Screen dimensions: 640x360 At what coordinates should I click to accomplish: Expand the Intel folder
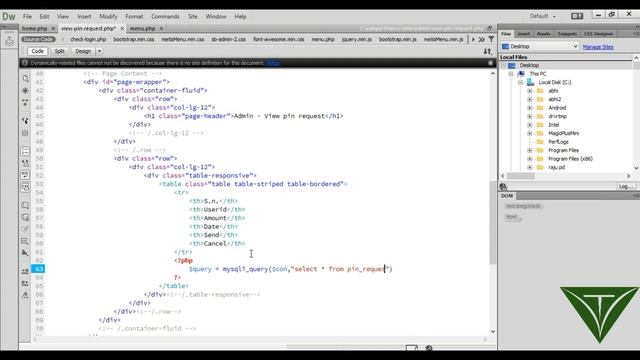coord(530,125)
